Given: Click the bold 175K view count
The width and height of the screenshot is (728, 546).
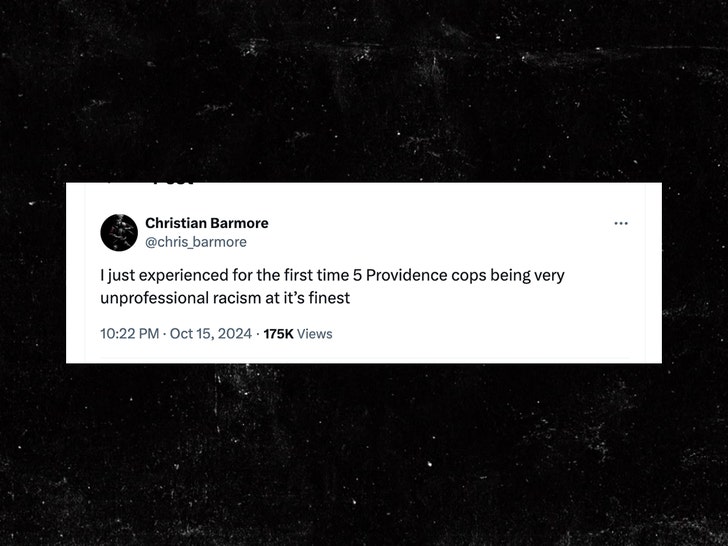Looking at the screenshot, I should click(278, 333).
